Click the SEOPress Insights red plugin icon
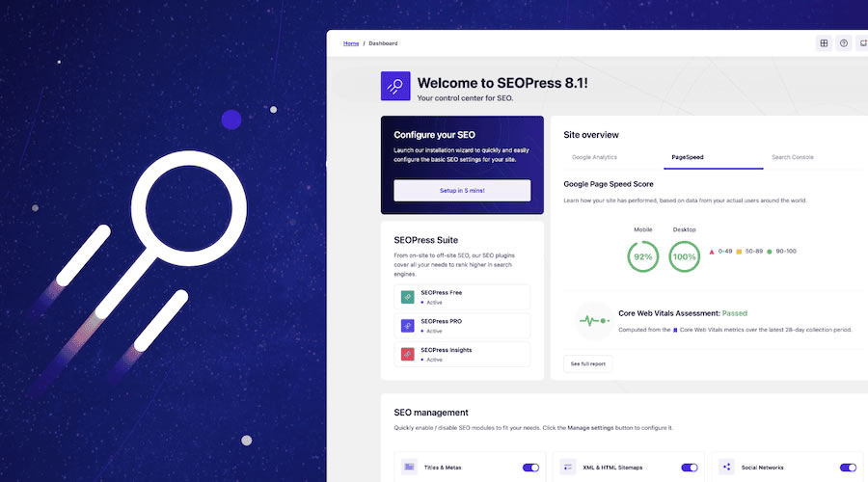 (408, 354)
